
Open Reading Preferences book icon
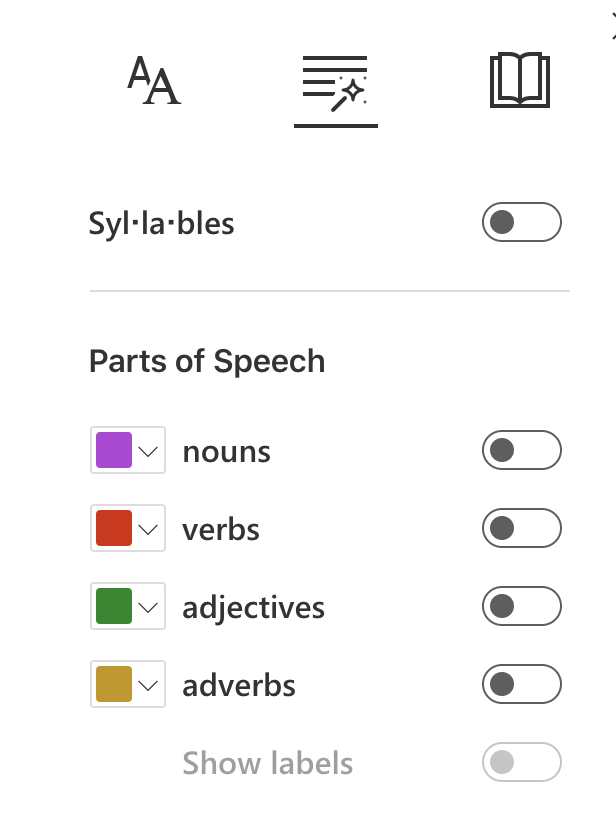pyautogui.click(x=520, y=81)
